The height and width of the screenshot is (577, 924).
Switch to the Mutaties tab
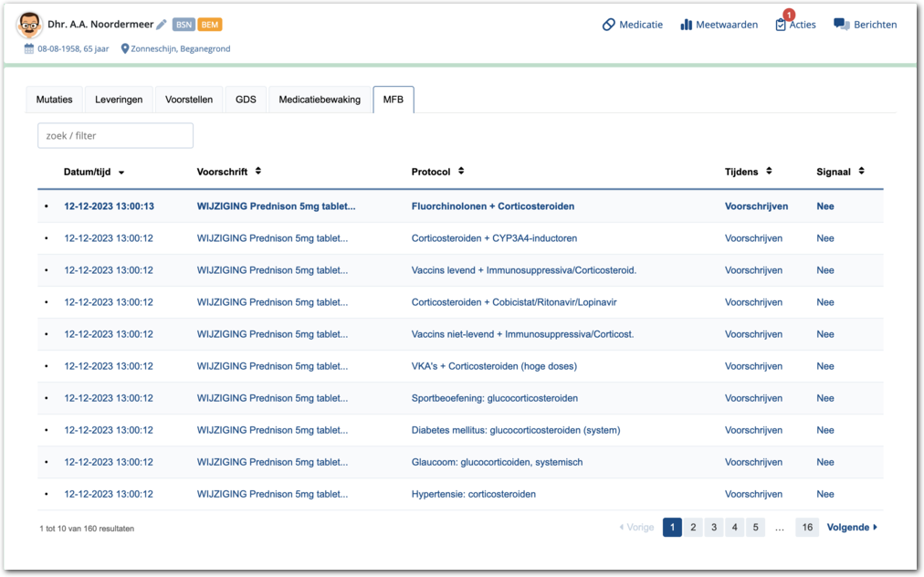(x=54, y=100)
